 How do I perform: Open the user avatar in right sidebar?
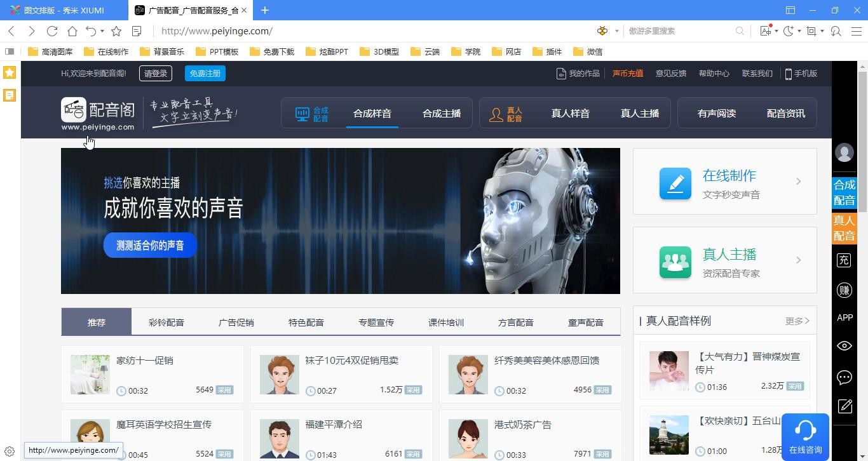844,153
